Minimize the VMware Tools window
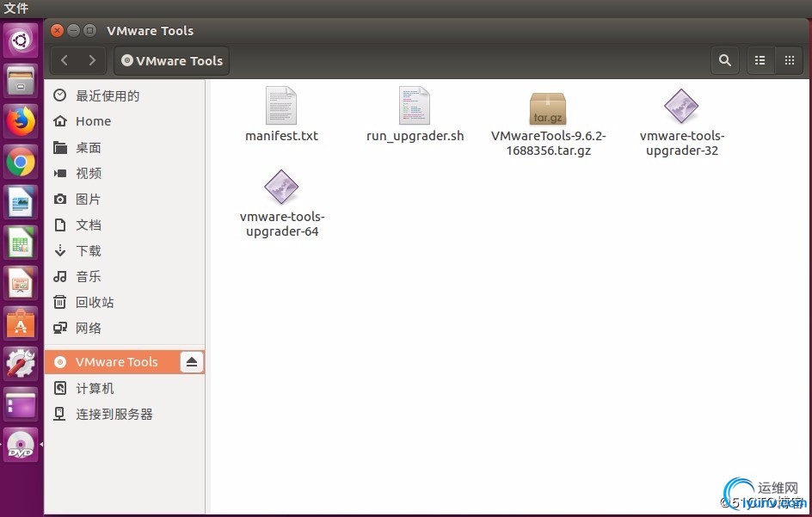The image size is (812, 517). [x=73, y=31]
